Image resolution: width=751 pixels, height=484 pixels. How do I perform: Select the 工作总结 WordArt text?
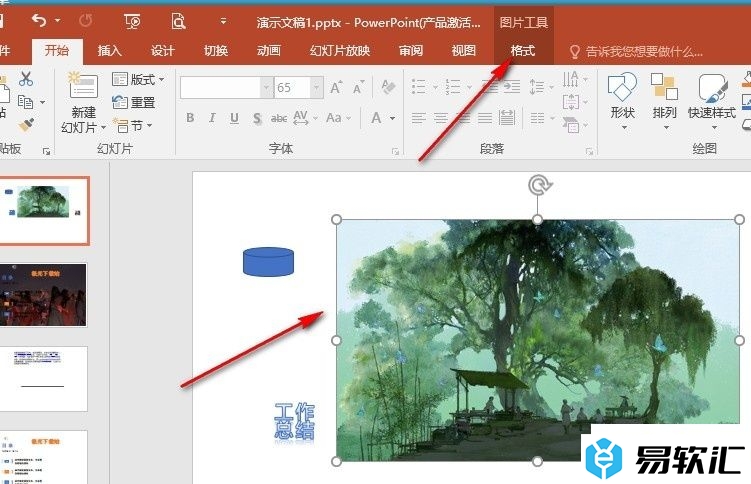(x=294, y=422)
